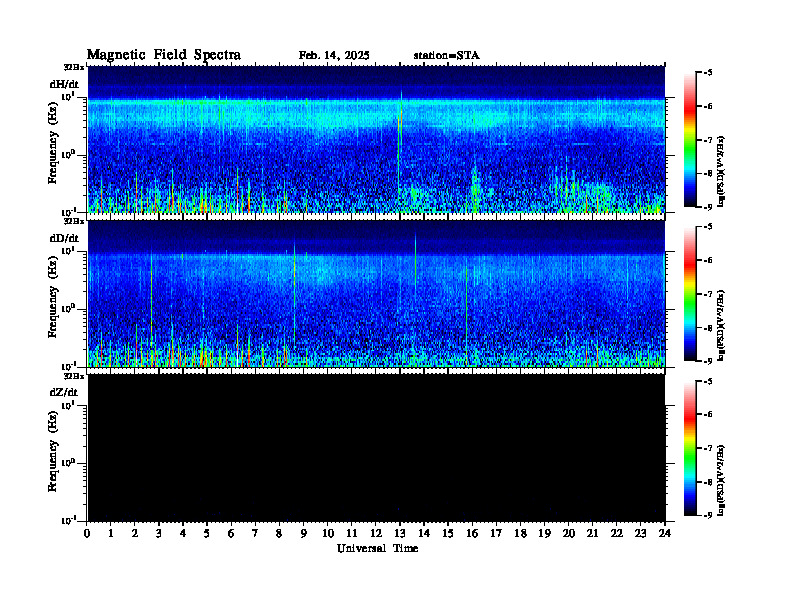Click the 10¹ frequency tick of the dZ/dt panel

[x=69, y=405]
